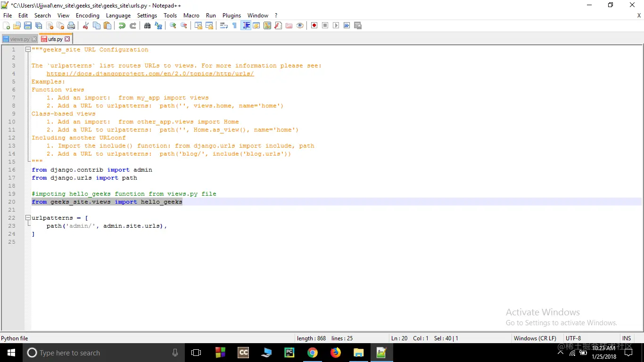This screenshot has height=362, width=644.
Task: Toggle INS overwrite mode in status bar
Action: (x=627, y=338)
